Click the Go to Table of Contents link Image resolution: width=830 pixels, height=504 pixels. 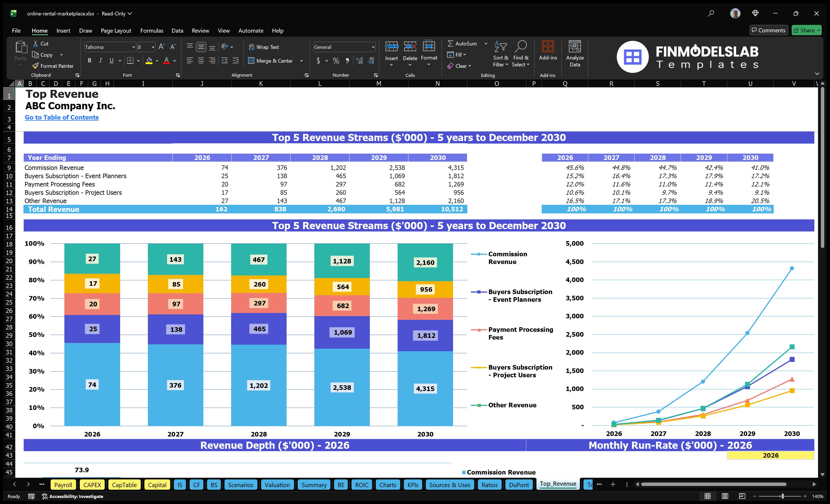pyautogui.click(x=62, y=117)
